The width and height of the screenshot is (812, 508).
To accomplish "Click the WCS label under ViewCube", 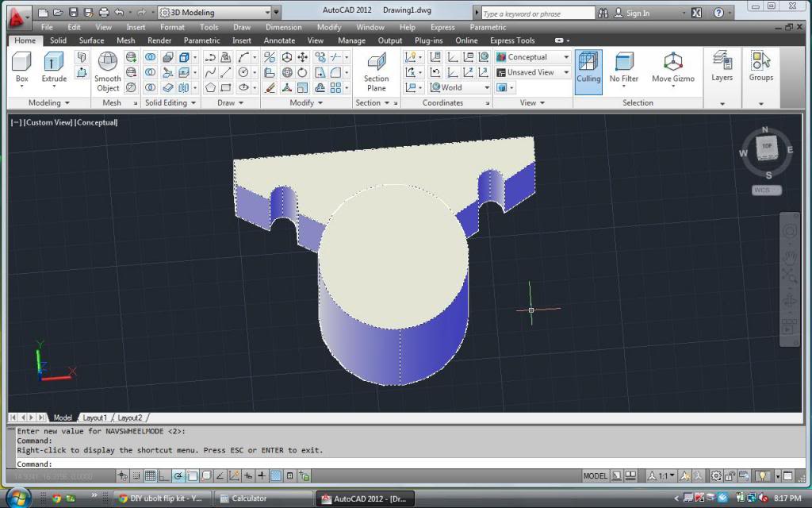I will pos(767,190).
